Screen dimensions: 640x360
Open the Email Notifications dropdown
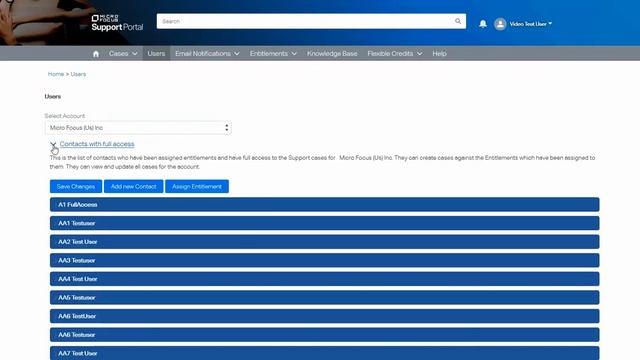point(207,53)
